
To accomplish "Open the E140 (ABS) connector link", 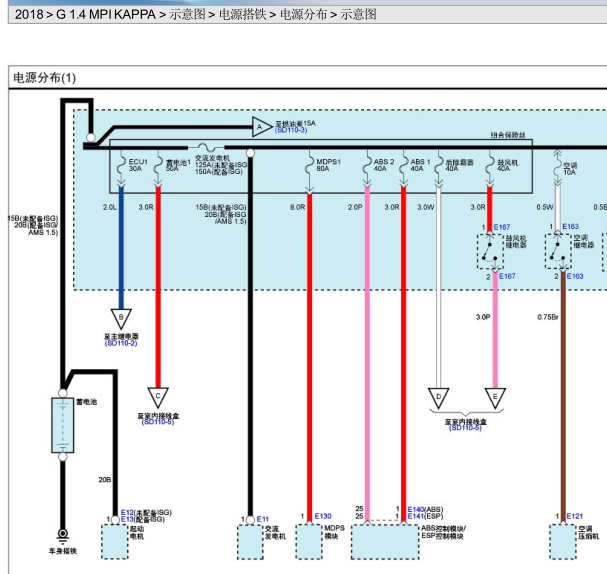I will pos(416,509).
